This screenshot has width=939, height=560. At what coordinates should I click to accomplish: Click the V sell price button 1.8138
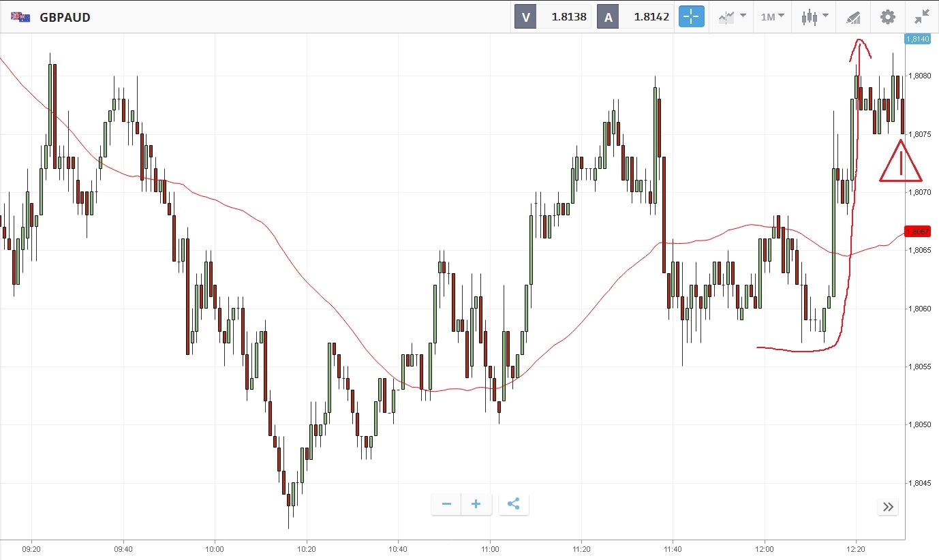pyautogui.click(x=553, y=17)
